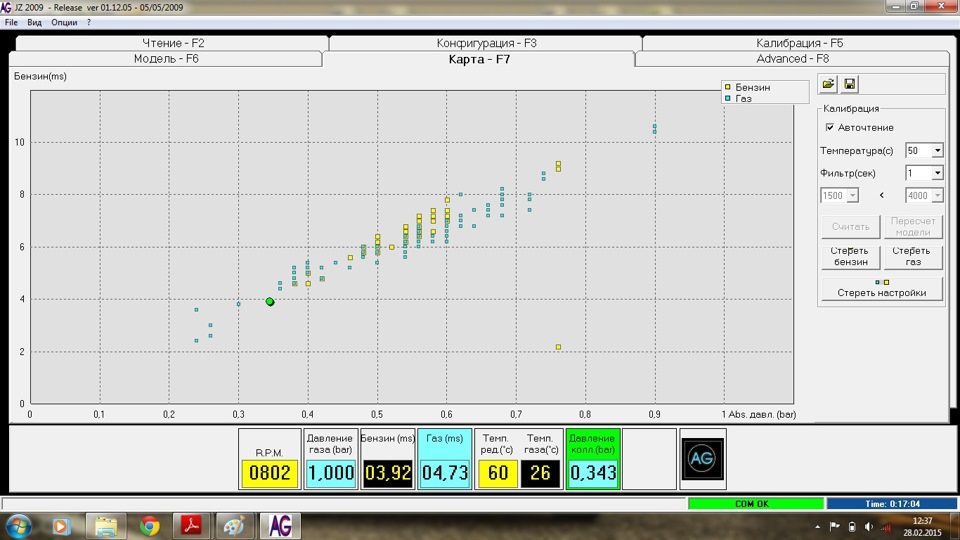
Task: Open the Опции menu
Action: (x=63, y=22)
